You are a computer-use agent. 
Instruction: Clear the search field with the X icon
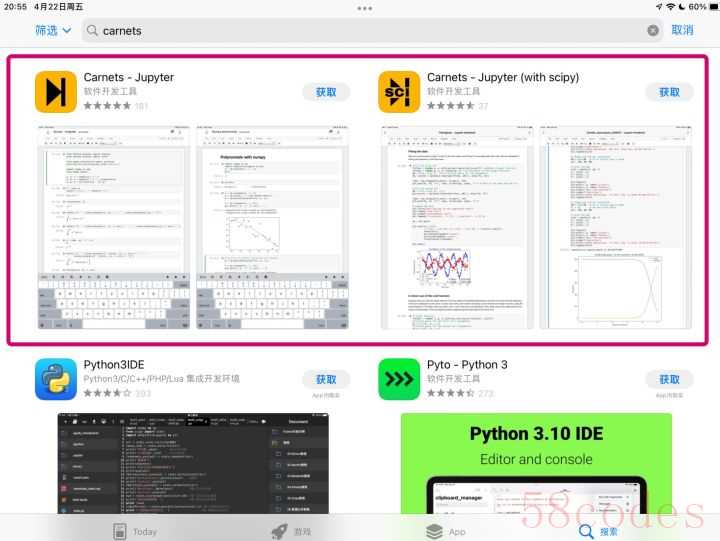[652, 30]
